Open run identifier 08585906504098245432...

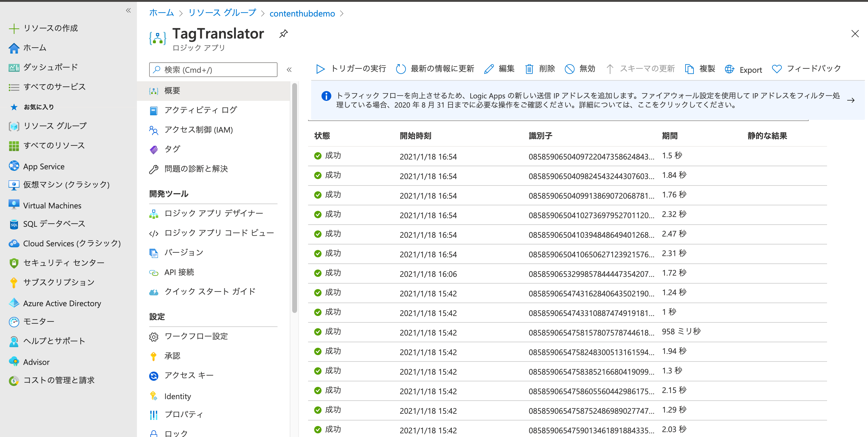pos(568,175)
